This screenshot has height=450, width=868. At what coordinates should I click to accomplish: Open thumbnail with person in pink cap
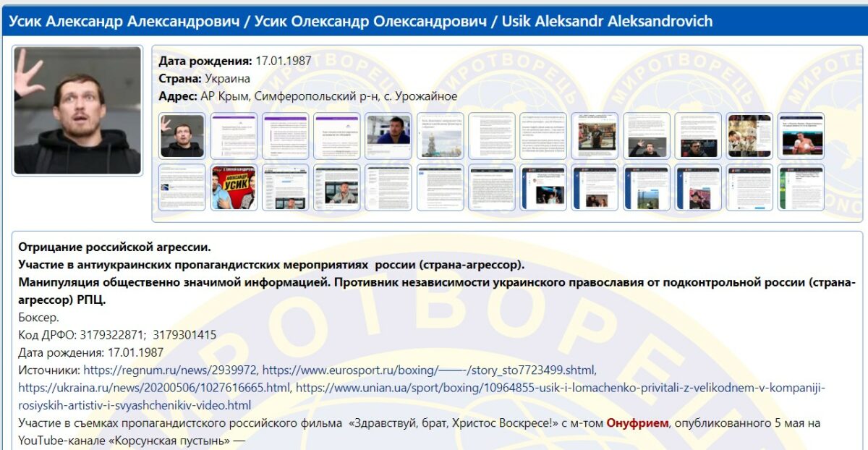point(698,187)
